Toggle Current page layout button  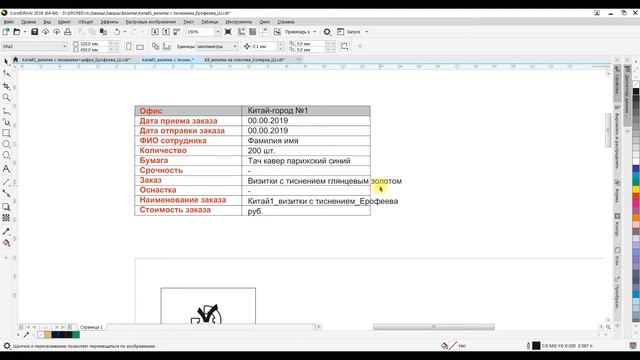coord(167,47)
